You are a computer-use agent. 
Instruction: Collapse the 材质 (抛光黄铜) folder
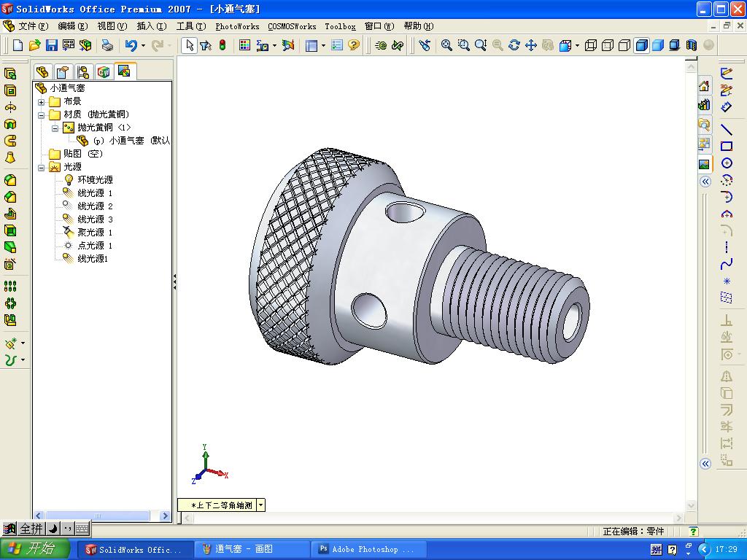(42, 114)
